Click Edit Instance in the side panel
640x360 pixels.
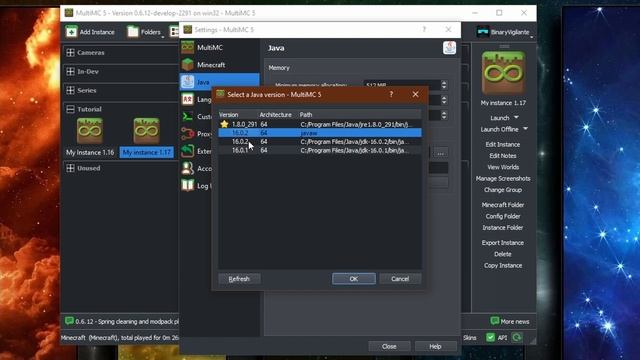coord(503,144)
